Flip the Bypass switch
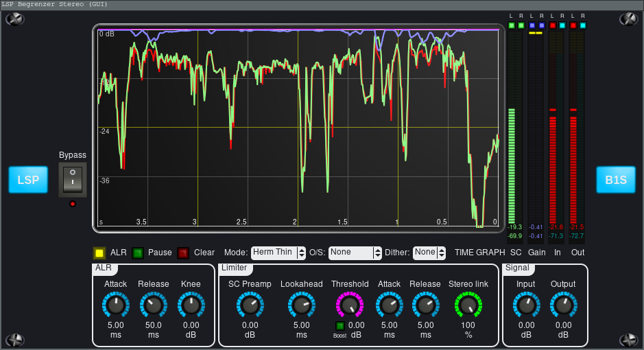 click(72, 180)
